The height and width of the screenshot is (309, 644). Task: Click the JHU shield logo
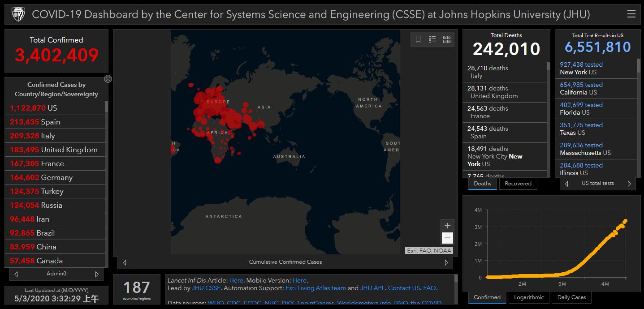pos(17,14)
